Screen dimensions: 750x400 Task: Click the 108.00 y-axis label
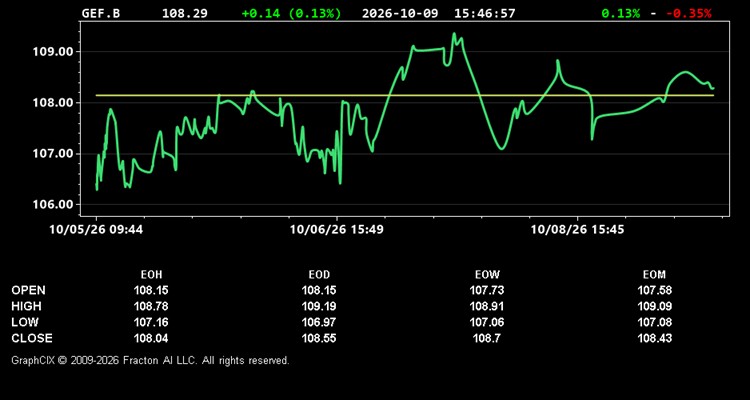51,103
